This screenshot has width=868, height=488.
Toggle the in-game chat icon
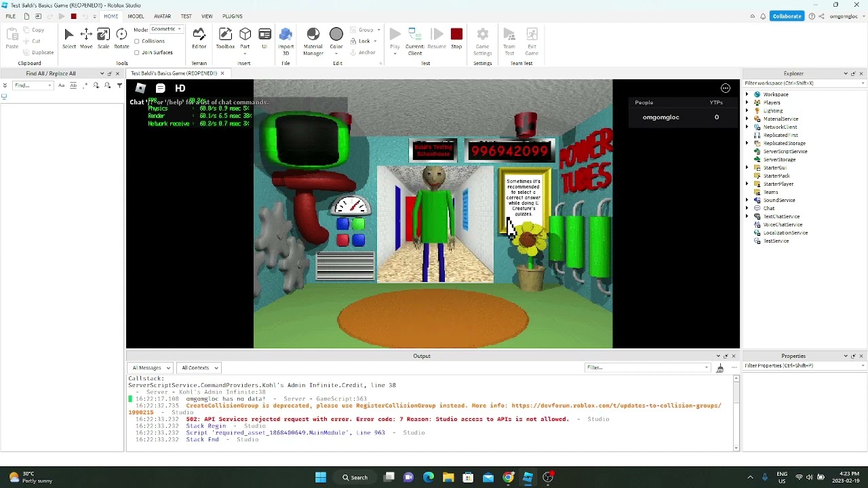pos(160,88)
